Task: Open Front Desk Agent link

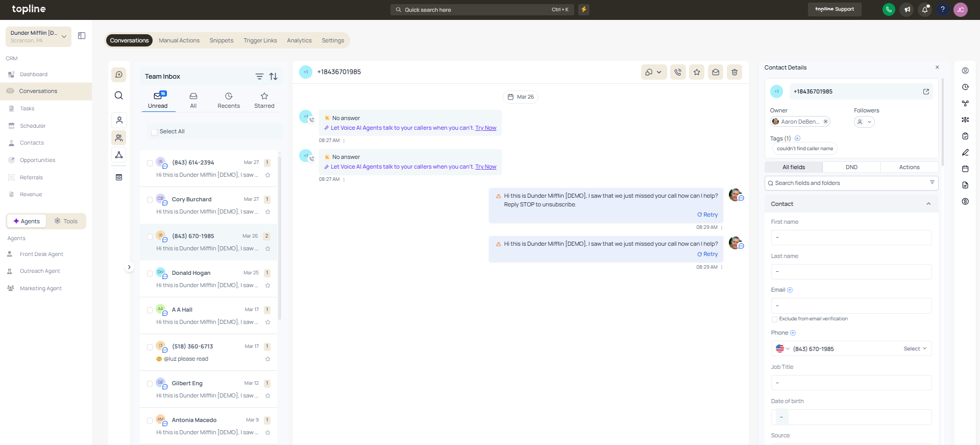Action: pos(41,254)
